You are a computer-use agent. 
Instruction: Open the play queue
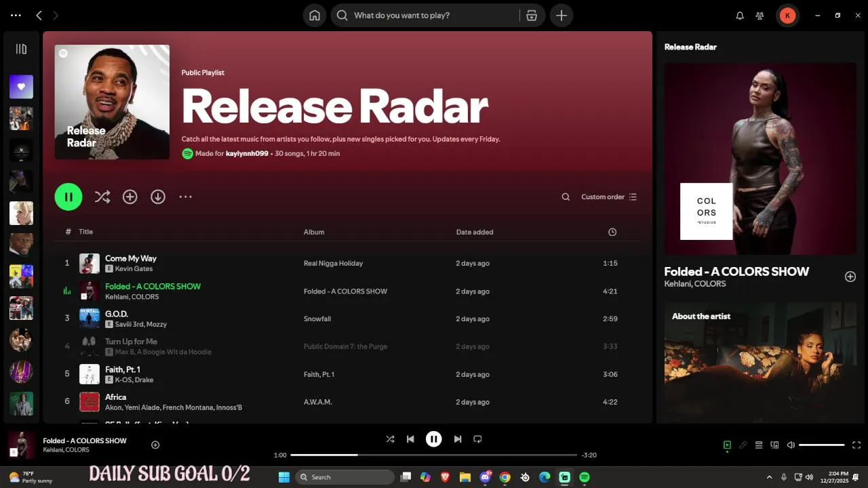pos(759,445)
